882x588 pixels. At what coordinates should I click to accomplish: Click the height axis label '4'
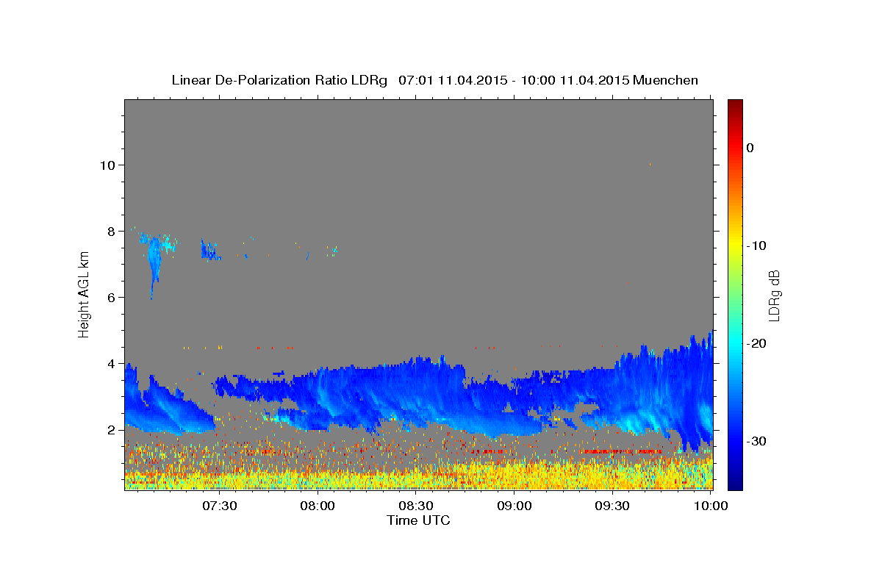111,363
